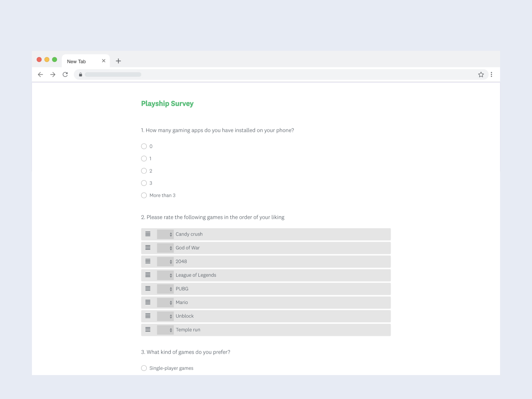Open the rank dropdown for Mario

tap(165, 303)
